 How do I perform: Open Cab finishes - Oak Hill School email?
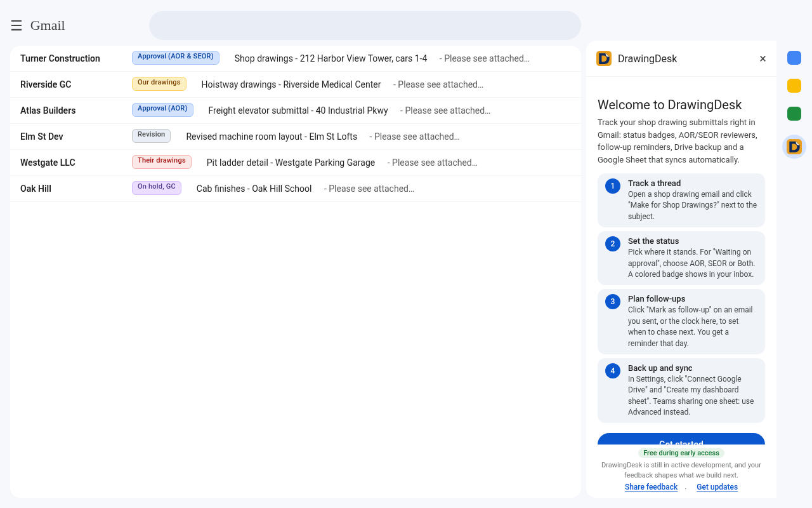(254, 189)
